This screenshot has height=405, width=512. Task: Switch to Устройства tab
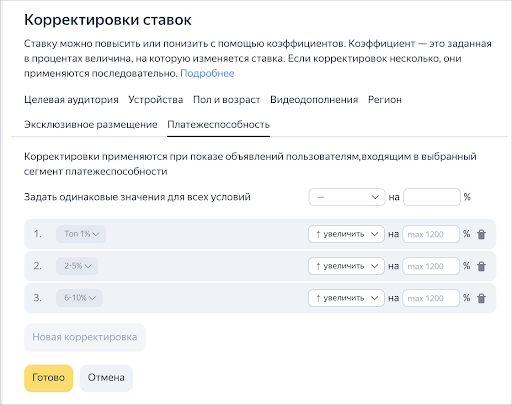coord(156,100)
